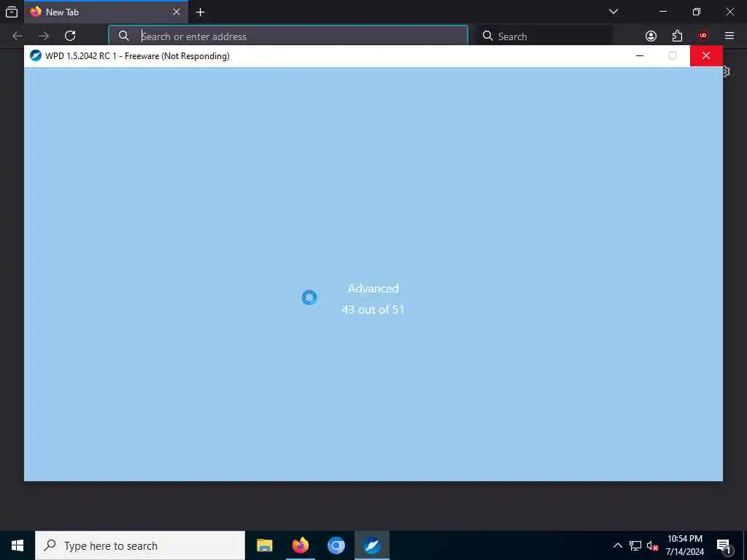747x560 pixels.
Task: Open Chromium from the taskbar
Action: [x=336, y=545]
